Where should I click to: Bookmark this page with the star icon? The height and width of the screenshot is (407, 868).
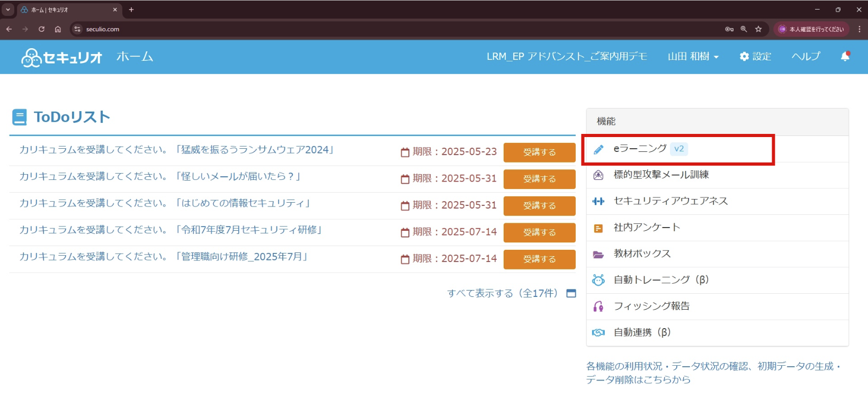point(758,29)
